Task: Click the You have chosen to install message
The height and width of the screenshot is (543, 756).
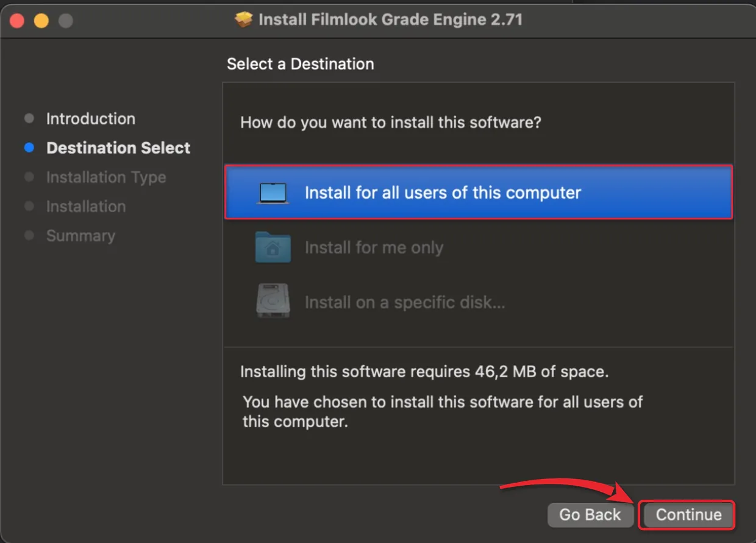Action: point(443,411)
